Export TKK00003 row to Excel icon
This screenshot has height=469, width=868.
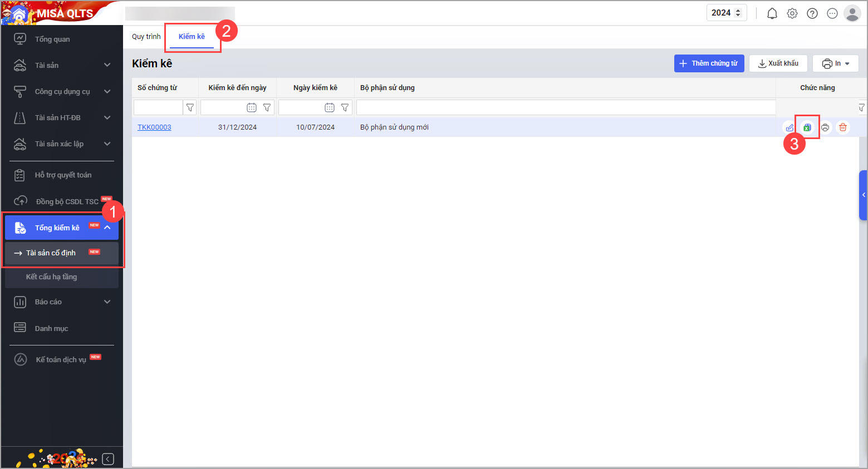(x=807, y=127)
